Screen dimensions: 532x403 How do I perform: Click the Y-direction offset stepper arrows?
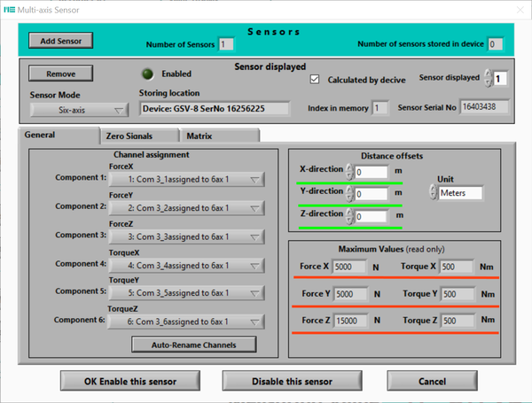coord(350,194)
